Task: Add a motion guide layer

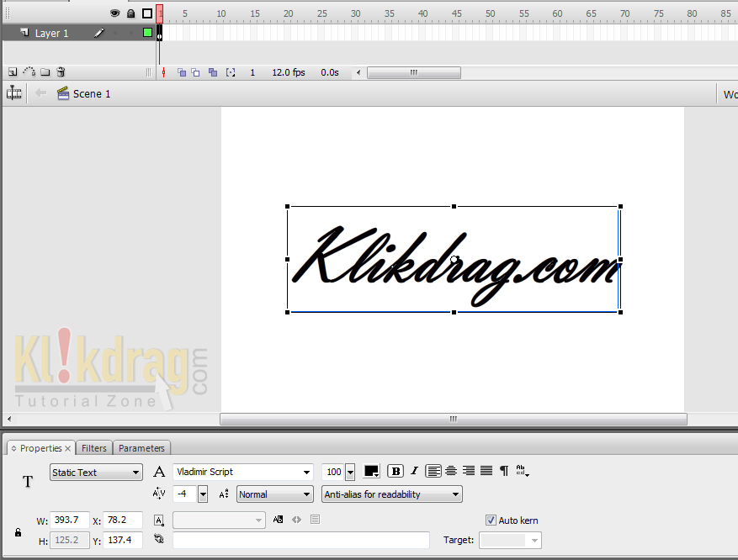Action: (x=29, y=72)
